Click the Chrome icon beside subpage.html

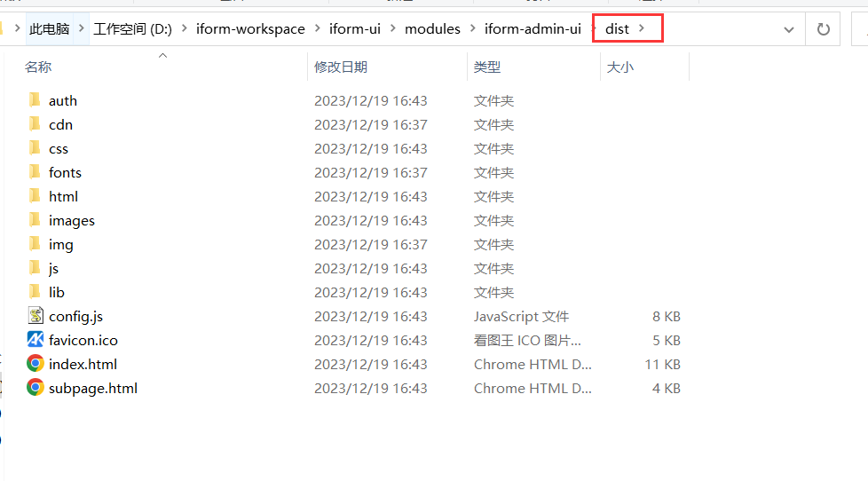[36, 388]
